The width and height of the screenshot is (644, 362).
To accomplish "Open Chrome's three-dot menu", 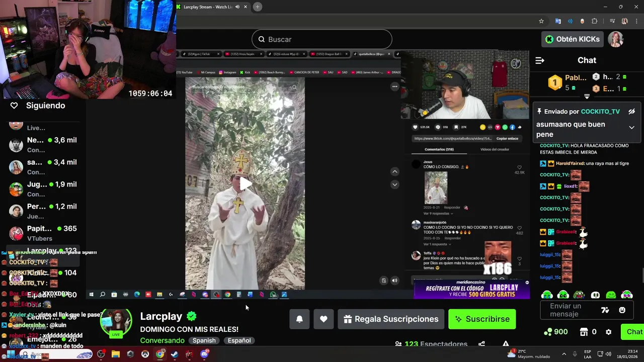I will click(x=637, y=21).
